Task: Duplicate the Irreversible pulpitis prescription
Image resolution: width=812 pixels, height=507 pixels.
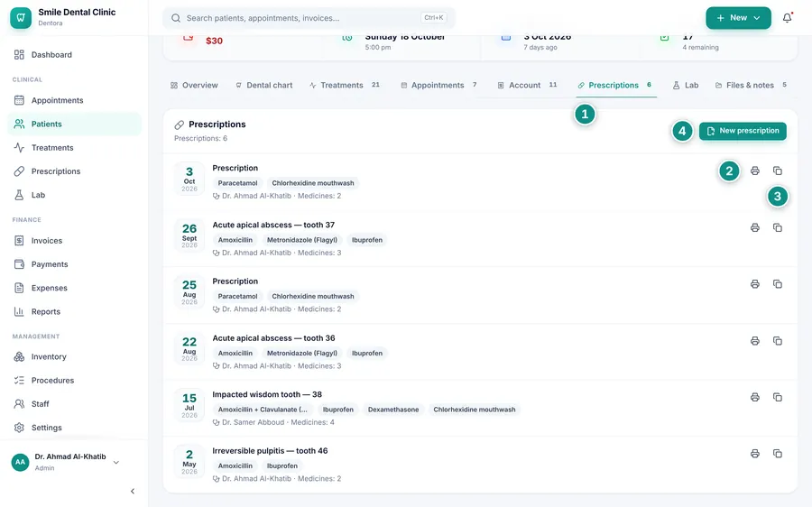Action: (778, 454)
